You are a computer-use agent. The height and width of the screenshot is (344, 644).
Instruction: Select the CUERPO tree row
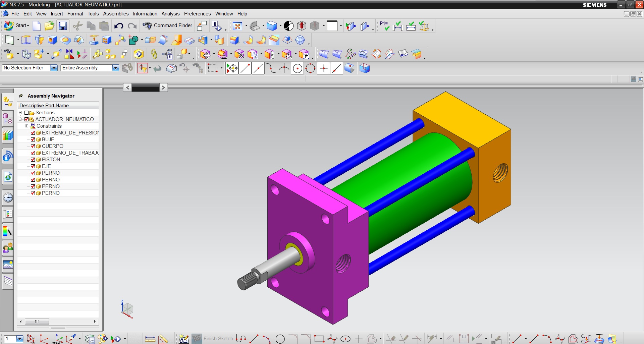click(x=58, y=146)
